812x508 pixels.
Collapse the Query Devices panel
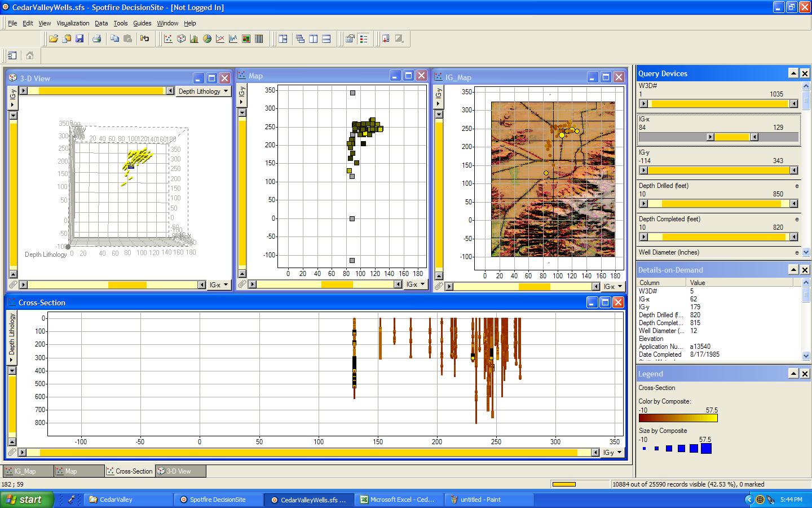[793, 73]
